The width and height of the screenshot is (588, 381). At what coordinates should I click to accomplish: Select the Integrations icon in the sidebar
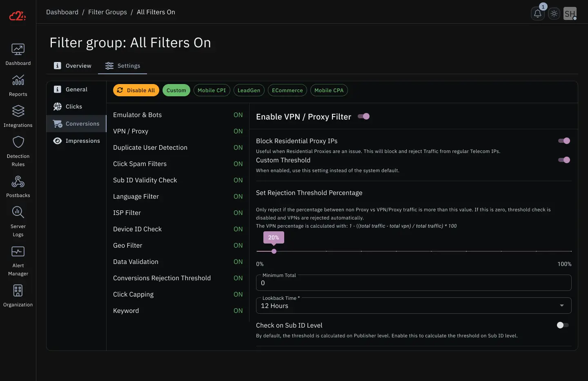pos(18,115)
